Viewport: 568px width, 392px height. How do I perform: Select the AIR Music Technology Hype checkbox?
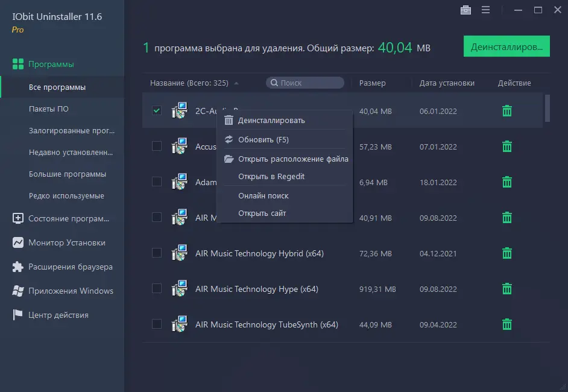[x=157, y=288]
